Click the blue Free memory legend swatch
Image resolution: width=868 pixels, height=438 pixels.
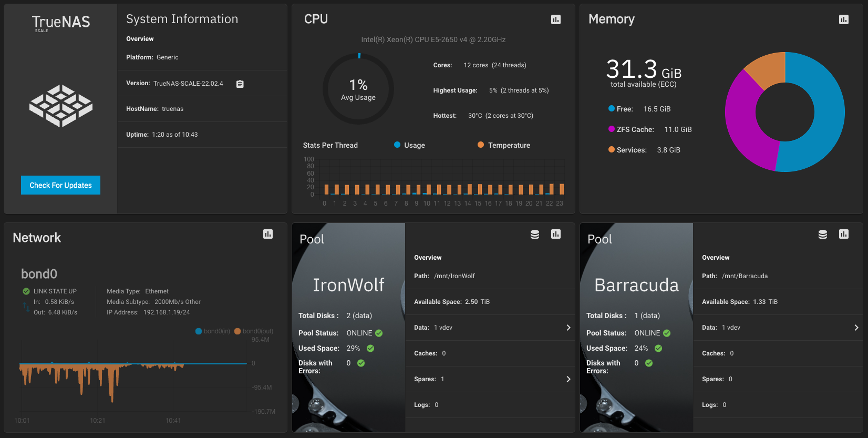611,109
